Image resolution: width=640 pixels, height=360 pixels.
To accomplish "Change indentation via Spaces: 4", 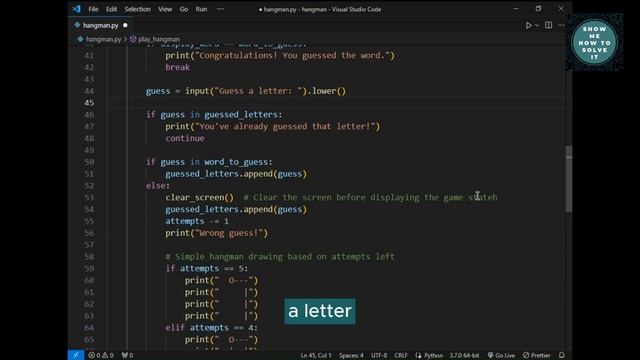I will [351, 356].
